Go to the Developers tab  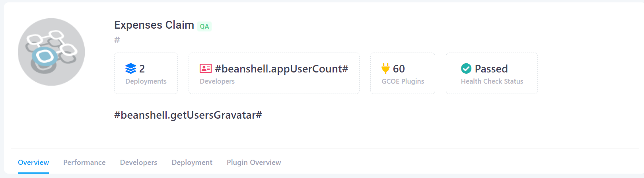click(x=138, y=162)
